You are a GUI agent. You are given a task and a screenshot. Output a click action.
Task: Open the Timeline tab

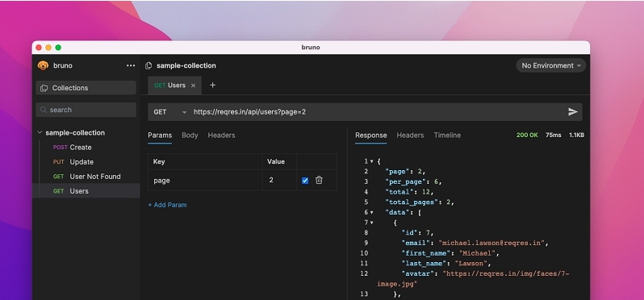(x=447, y=135)
